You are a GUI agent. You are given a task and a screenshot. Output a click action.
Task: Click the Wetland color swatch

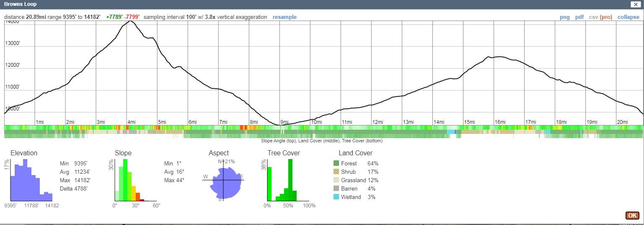click(x=336, y=197)
